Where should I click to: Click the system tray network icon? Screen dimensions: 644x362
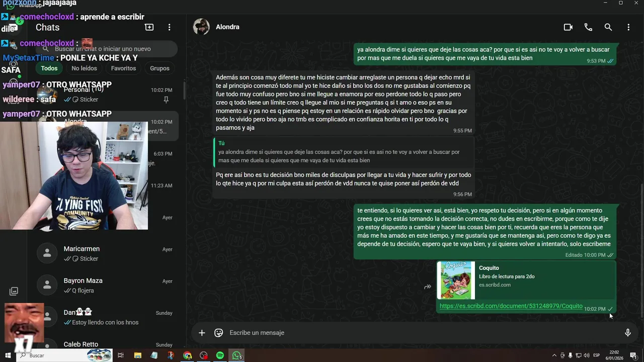click(578, 355)
